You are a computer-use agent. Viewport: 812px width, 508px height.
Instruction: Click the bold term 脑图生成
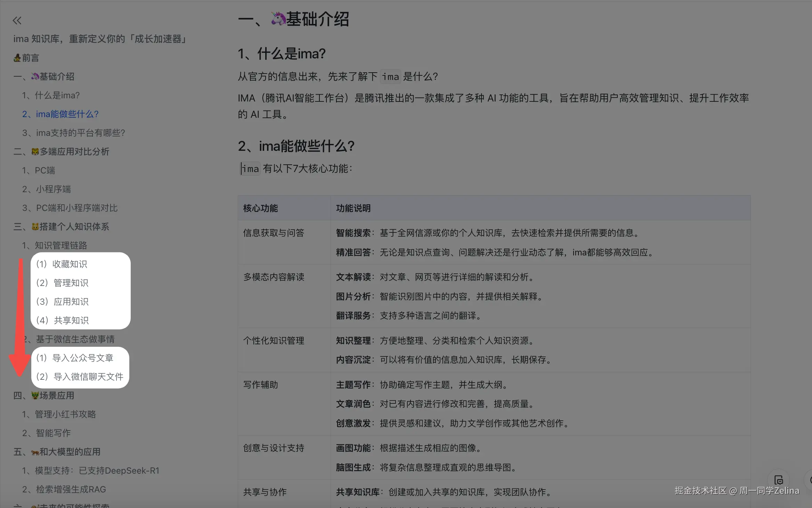click(x=353, y=467)
